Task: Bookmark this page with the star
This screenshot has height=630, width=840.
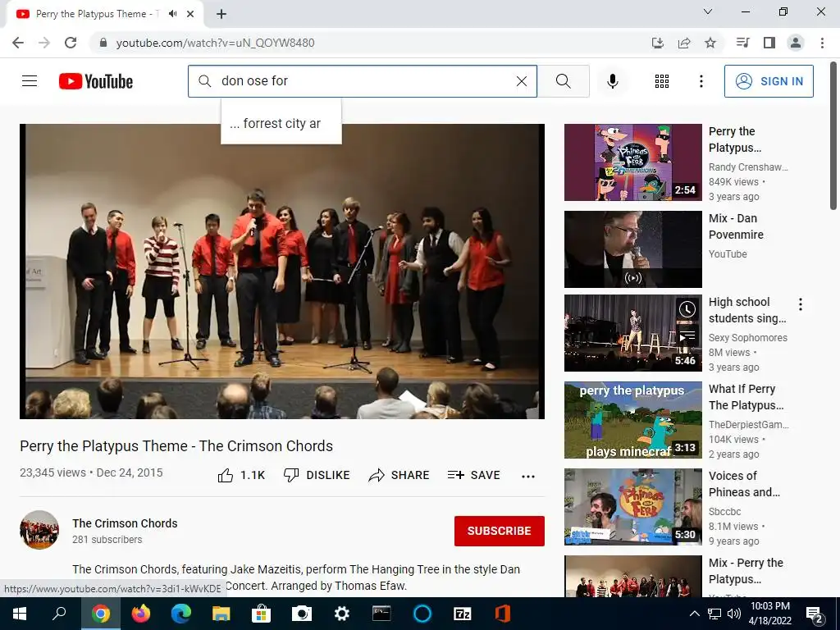Action: pyautogui.click(x=710, y=43)
